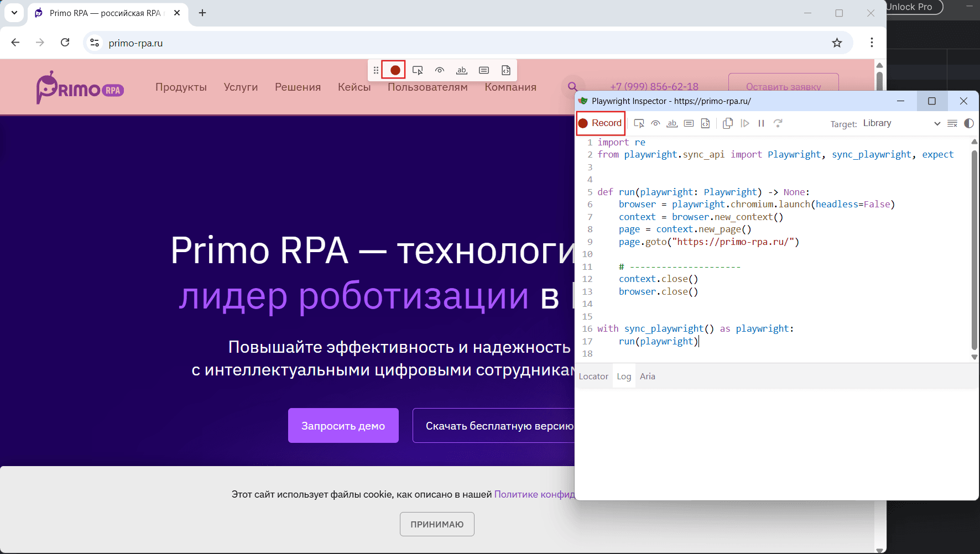Click the drag handle on the page overlay toolbar

pos(376,70)
